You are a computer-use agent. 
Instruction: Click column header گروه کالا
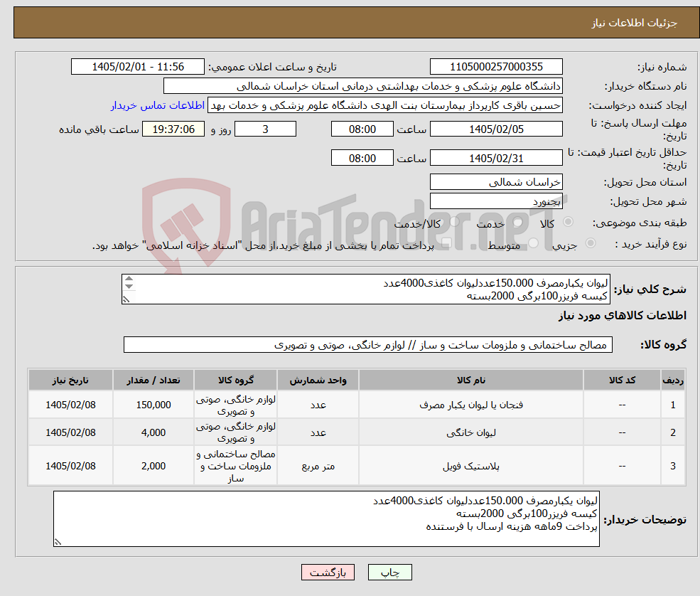(x=235, y=381)
